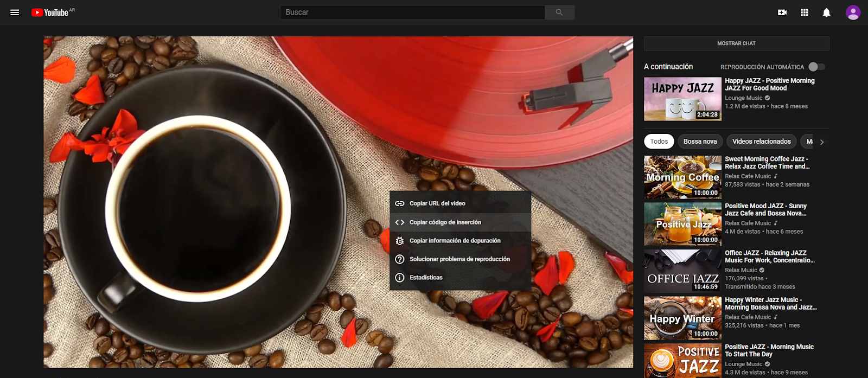Open the create video camera icon
Screen dimensions: 868x378
782,12
